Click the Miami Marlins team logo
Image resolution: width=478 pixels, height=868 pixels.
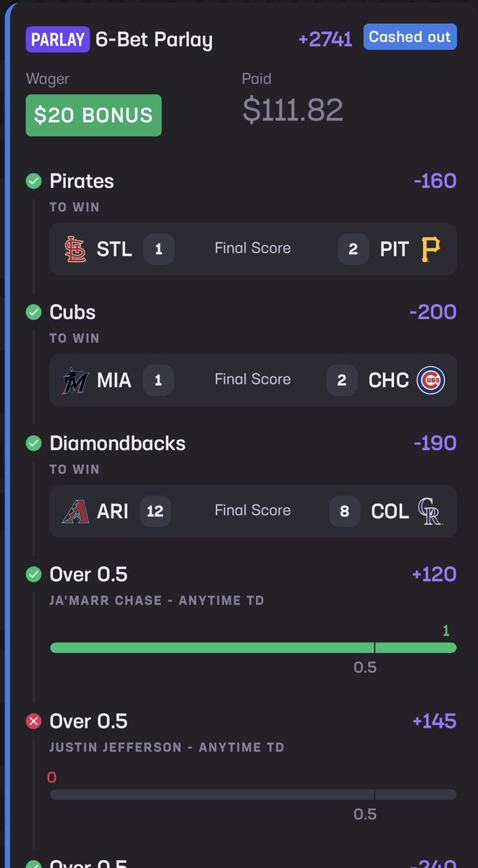[75, 380]
